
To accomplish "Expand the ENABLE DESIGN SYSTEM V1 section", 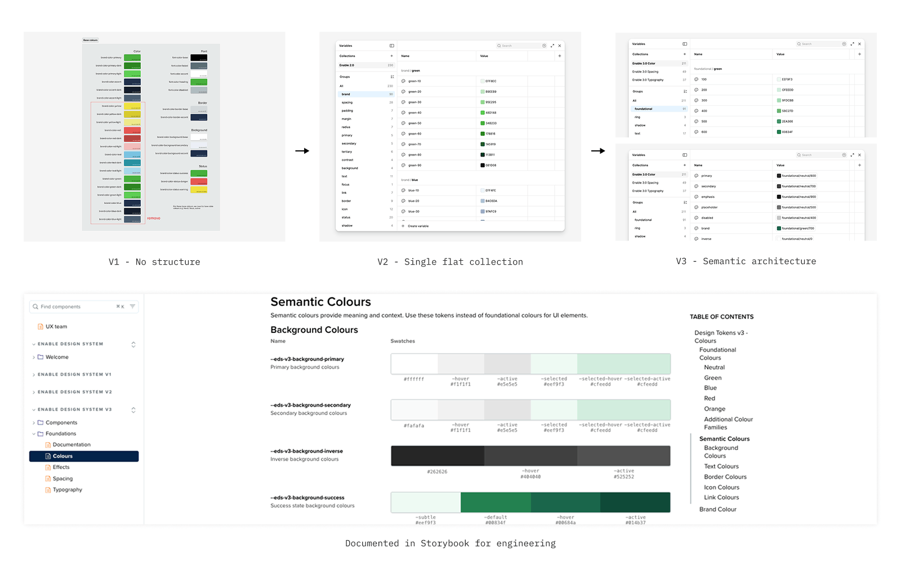I will pyautogui.click(x=34, y=375).
